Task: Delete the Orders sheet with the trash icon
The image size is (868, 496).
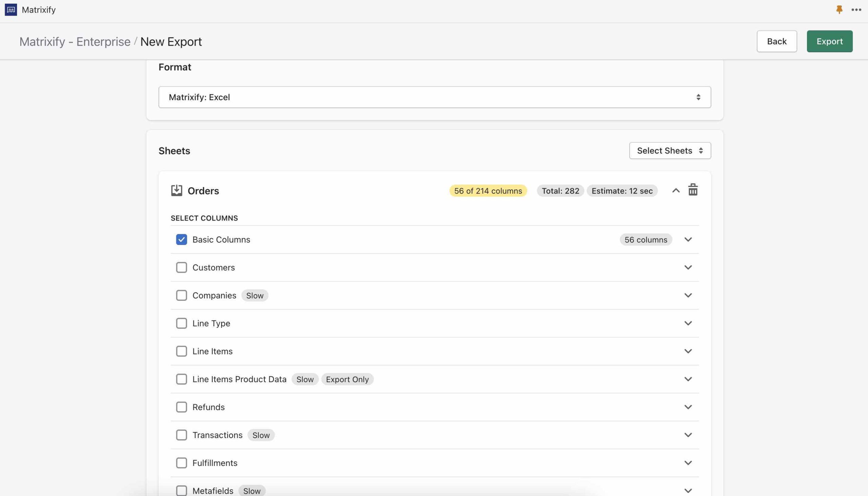Action: (x=693, y=190)
